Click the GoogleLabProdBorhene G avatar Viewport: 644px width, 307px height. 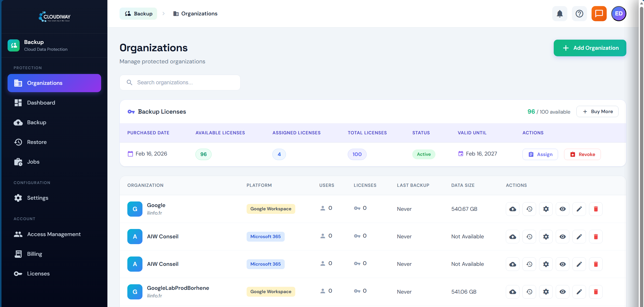click(135, 292)
